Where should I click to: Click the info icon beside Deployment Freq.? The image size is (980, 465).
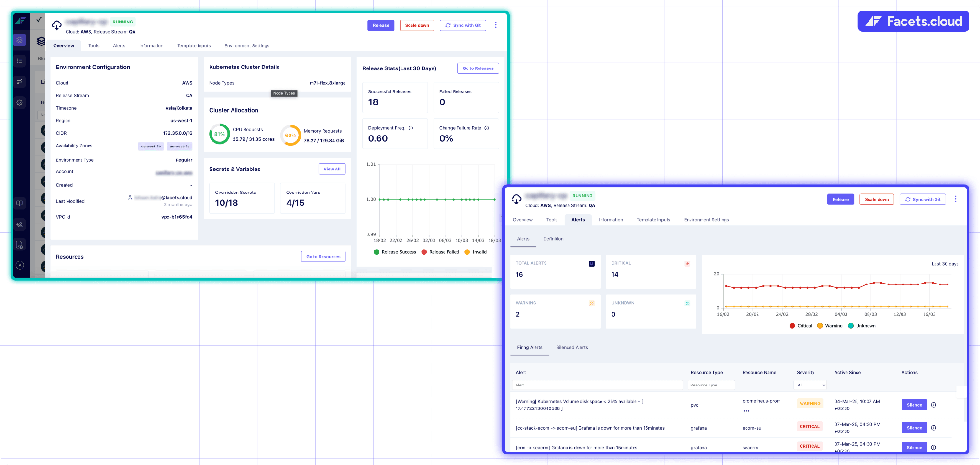pos(411,128)
